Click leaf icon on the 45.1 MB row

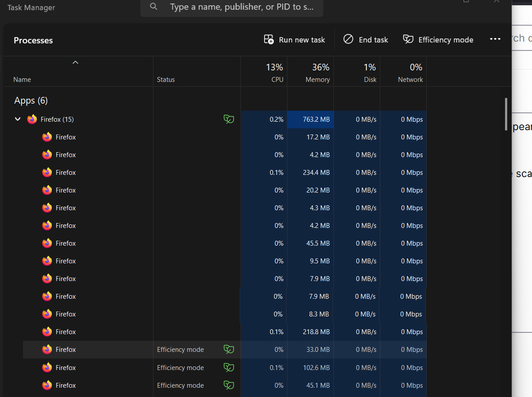click(x=229, y=385)
